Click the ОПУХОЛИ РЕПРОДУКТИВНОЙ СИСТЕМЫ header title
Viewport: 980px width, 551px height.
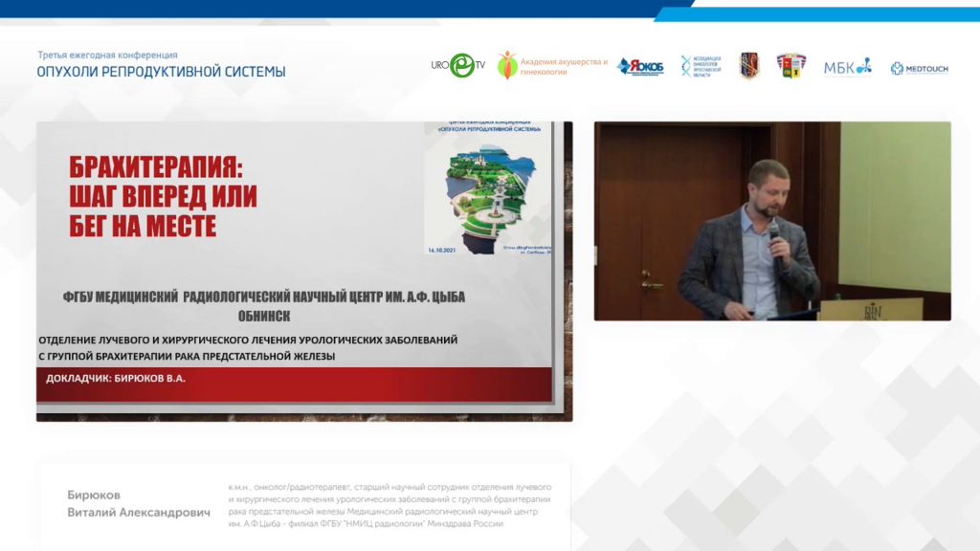161,72
